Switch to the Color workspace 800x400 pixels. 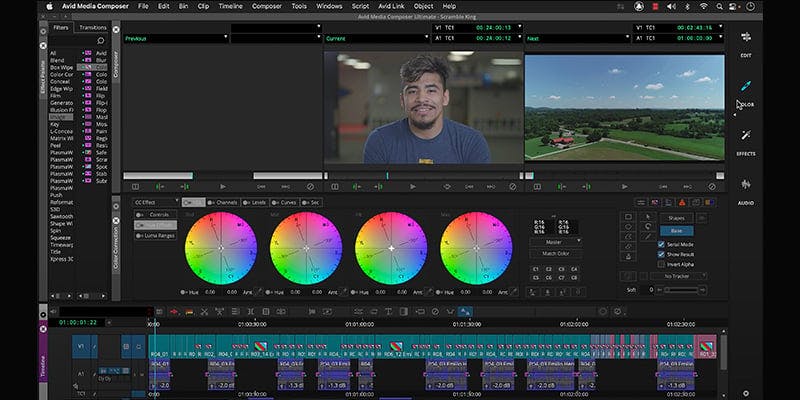[x=746, y=86]
